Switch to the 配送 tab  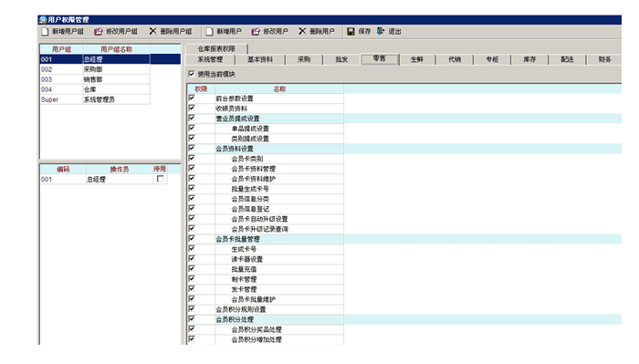567,59
